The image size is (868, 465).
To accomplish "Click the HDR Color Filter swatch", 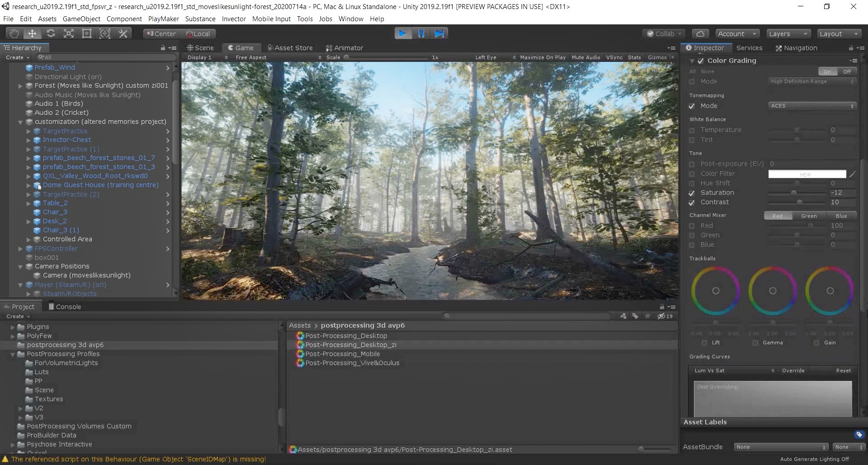I will click(807, 174).
